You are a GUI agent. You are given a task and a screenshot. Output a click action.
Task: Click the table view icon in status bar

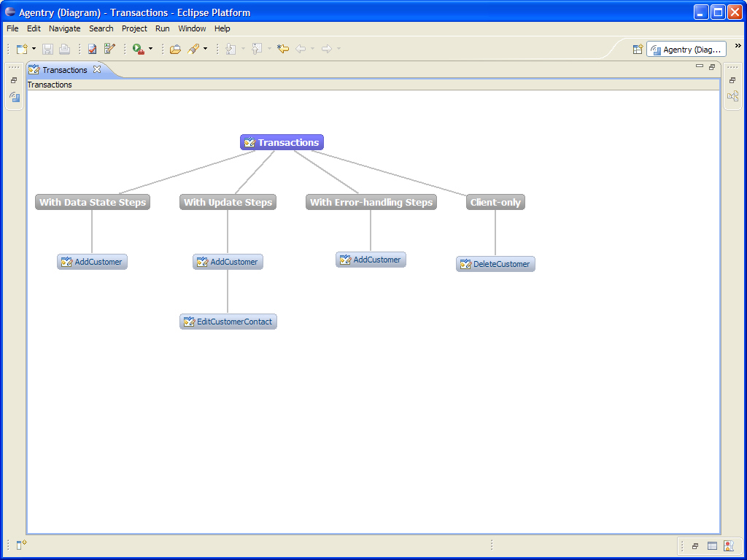[712, 546]
